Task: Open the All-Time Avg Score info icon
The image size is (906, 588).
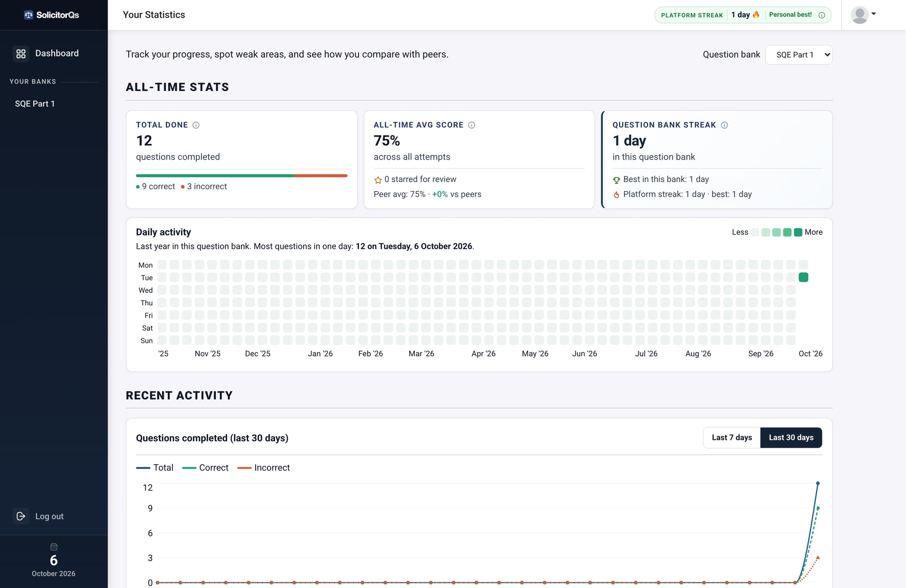Action: click(x=472, y=125)
